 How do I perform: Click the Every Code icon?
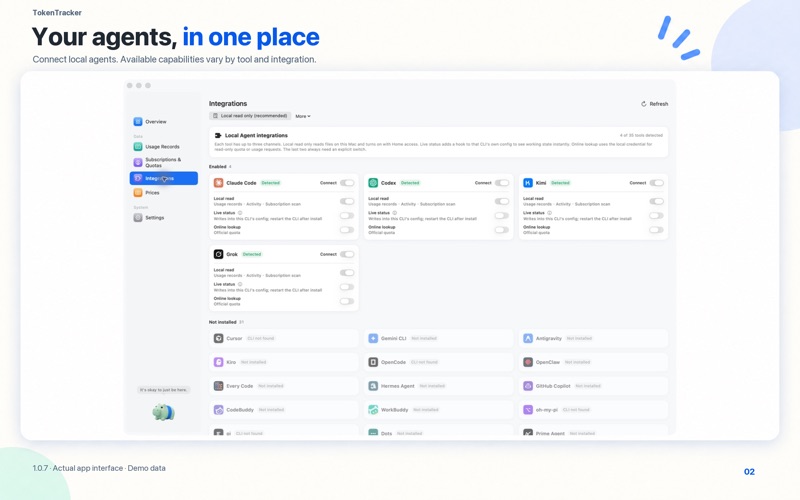click(x=218, y=386)
